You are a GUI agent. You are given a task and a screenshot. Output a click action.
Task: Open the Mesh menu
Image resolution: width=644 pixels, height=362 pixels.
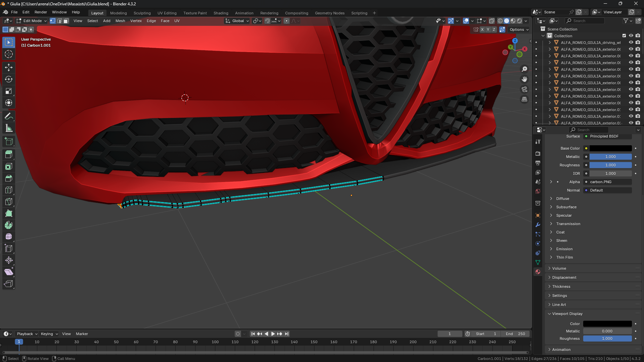click(120, 21)
